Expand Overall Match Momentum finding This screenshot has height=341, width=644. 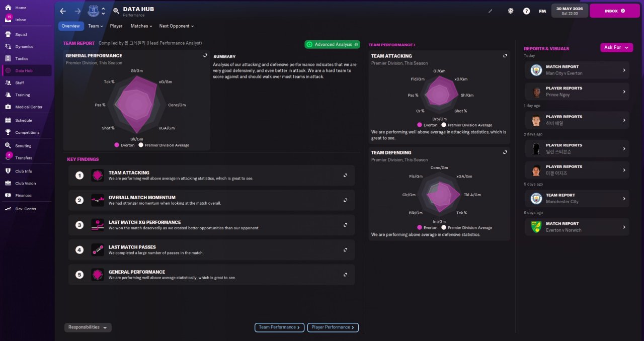[x=345, y=200]
